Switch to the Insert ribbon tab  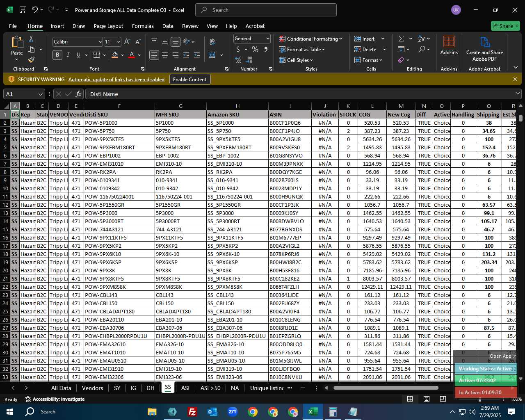tap(57, 26)
